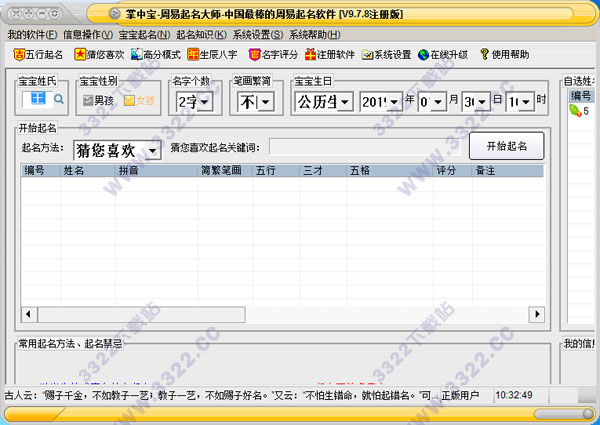Click the 在线升级 globe icon
This screenshot has height=425, width=600.
(x=423, y=55)
